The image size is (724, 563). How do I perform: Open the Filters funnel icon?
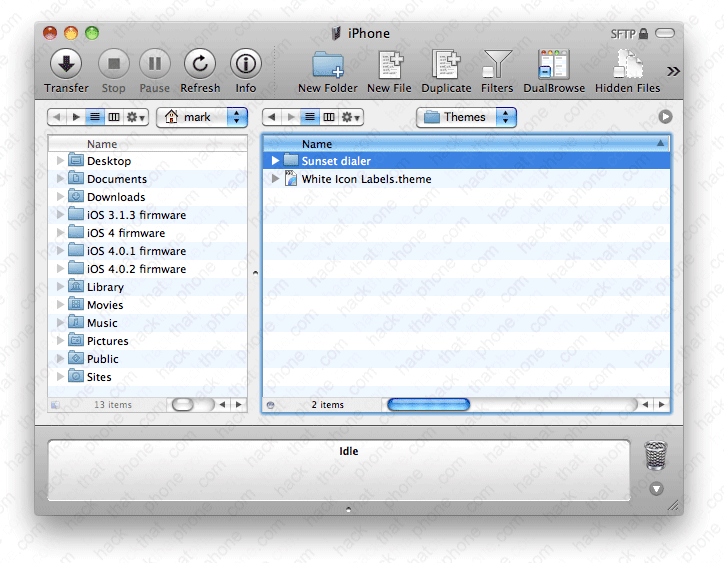pos(497,65)
